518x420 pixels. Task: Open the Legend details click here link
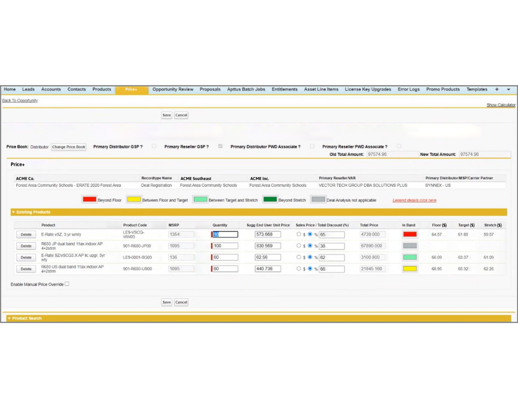[x=414, y=200]
